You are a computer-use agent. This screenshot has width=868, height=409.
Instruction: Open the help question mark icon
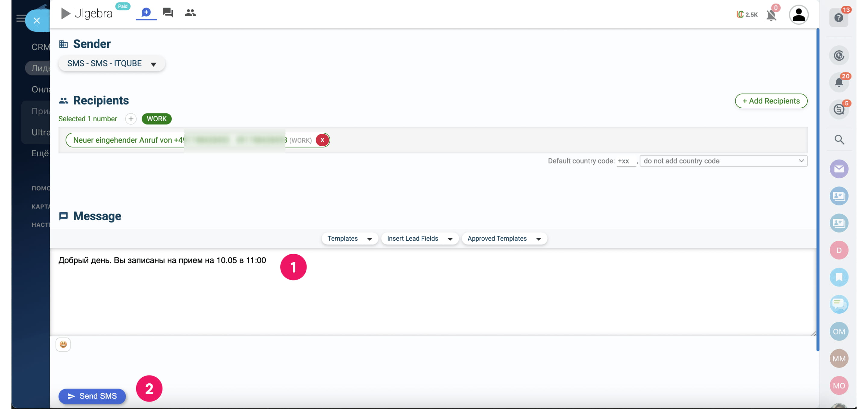pyautogui.click(x=838, y=17)
